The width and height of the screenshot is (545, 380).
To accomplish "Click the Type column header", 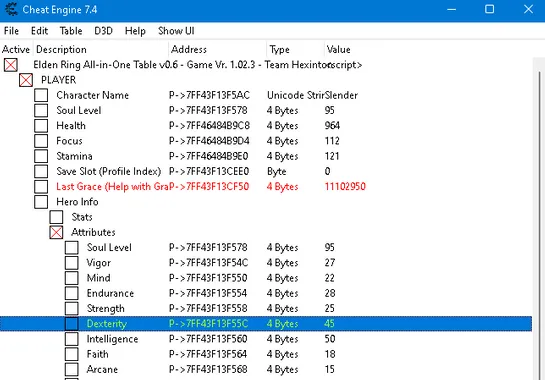I will (296, 49).
